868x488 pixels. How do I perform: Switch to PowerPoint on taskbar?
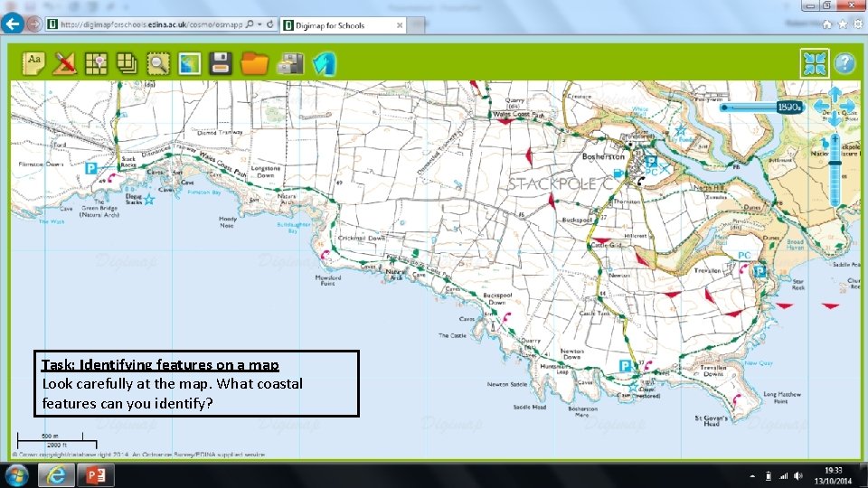pos(96,476)
